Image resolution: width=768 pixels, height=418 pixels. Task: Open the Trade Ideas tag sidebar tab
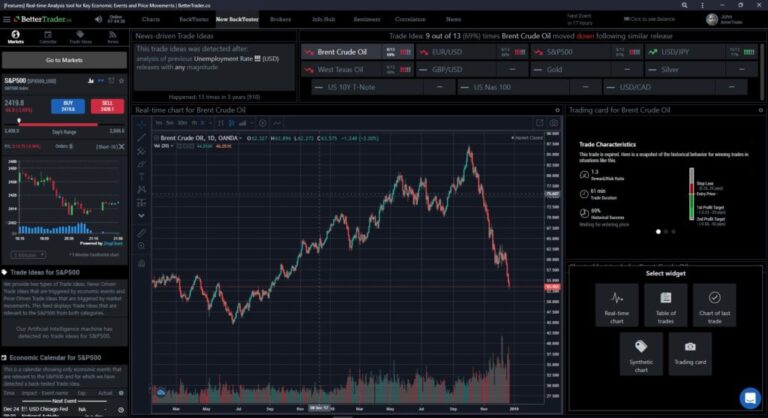pos(80,37)
